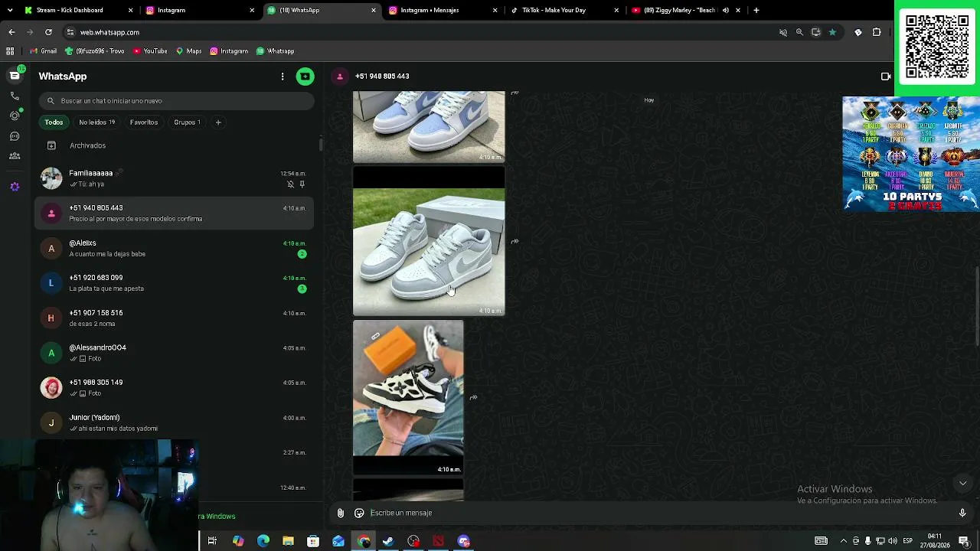The width and height of the screenshot is (980, 551).
Task: Open the gray Jordan sneakers photo
Action: (429, 242)
